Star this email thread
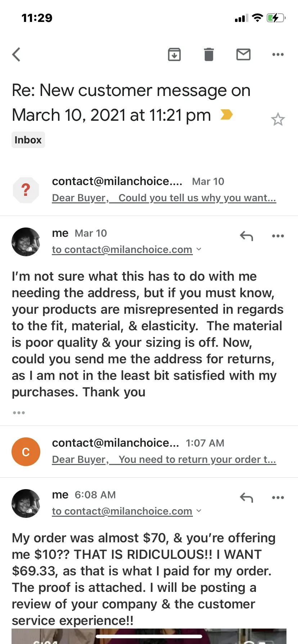Viewport: 298px width, 644px height. [x=278, y=119]
